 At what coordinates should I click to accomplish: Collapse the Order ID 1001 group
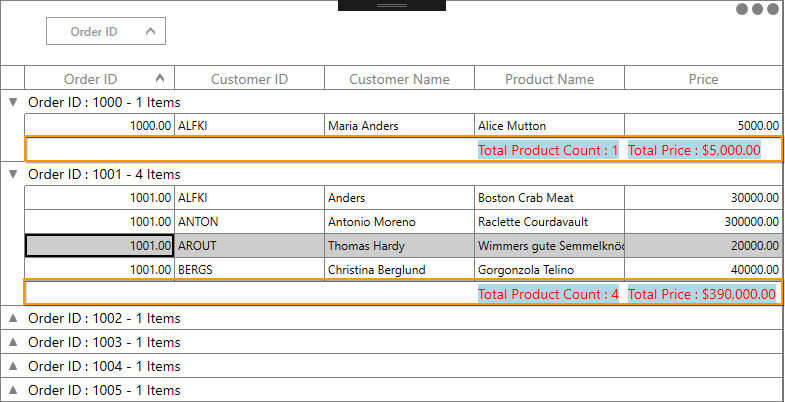click(x=13, y=174)
